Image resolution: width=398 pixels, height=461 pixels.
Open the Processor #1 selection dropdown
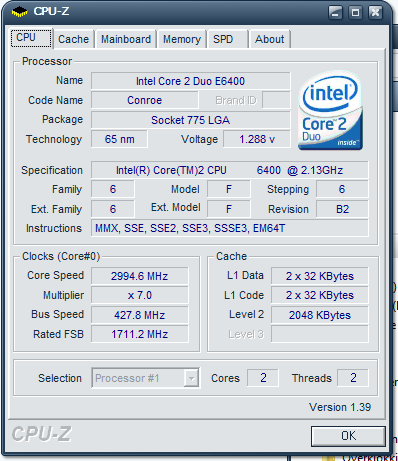click(x=146, y=378)
